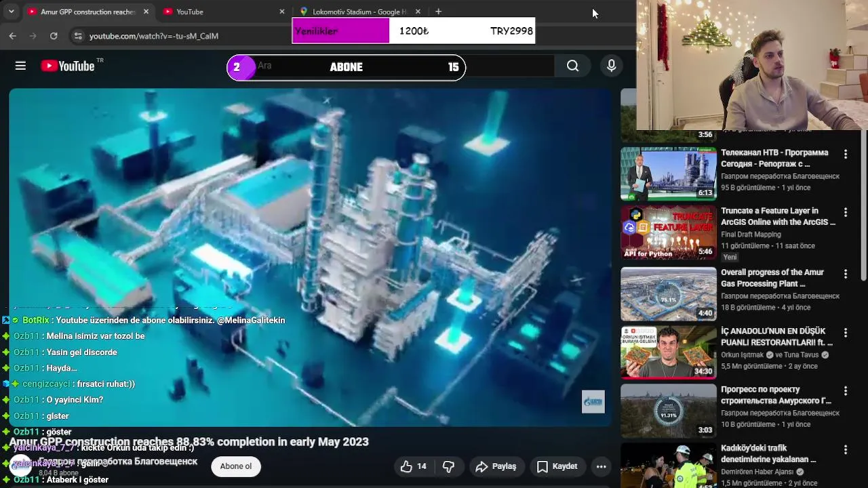
Task: Close the Lokomotiv Stadium tab
Action: point(418,12)
